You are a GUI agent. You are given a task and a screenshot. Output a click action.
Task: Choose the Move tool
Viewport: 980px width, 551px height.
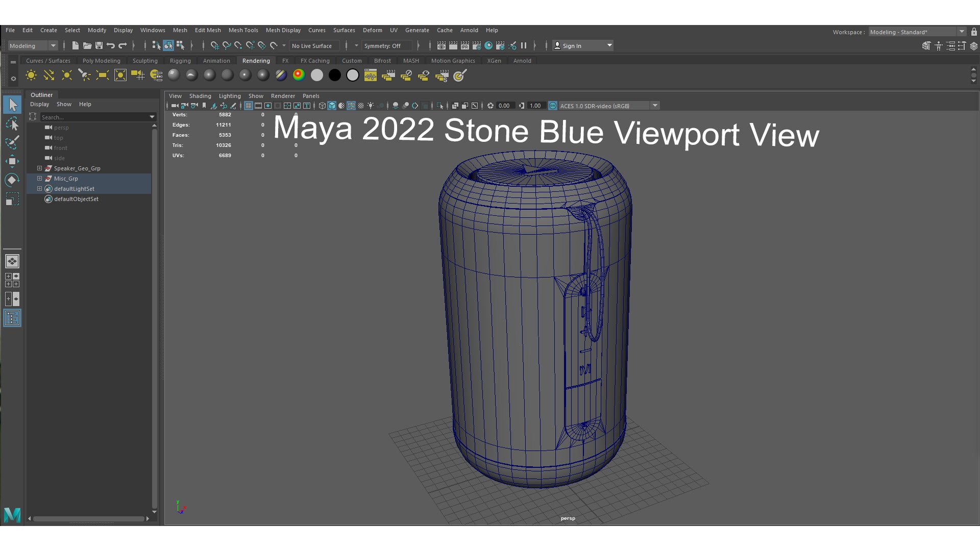point(12,161)
